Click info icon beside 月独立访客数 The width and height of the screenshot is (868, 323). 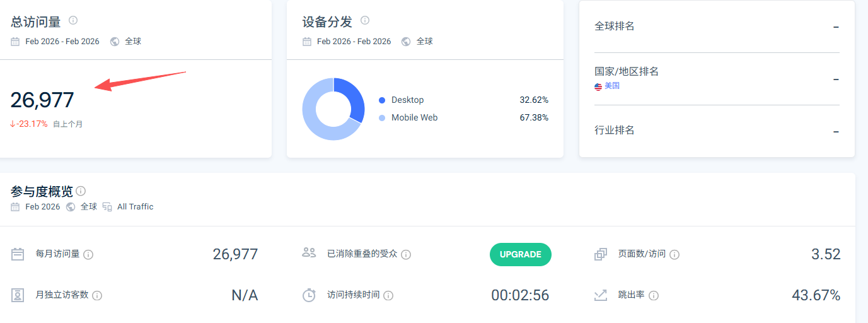click(97, 295)
